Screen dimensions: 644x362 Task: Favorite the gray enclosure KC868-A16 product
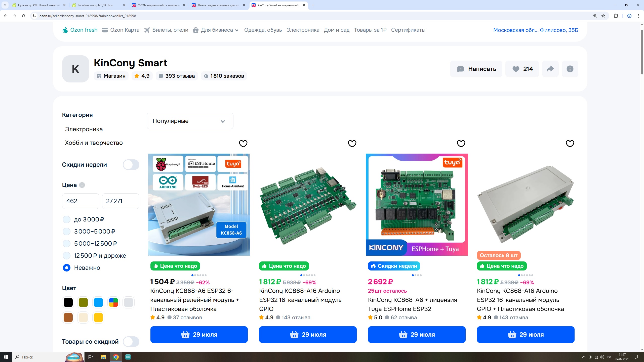point(570,144)
